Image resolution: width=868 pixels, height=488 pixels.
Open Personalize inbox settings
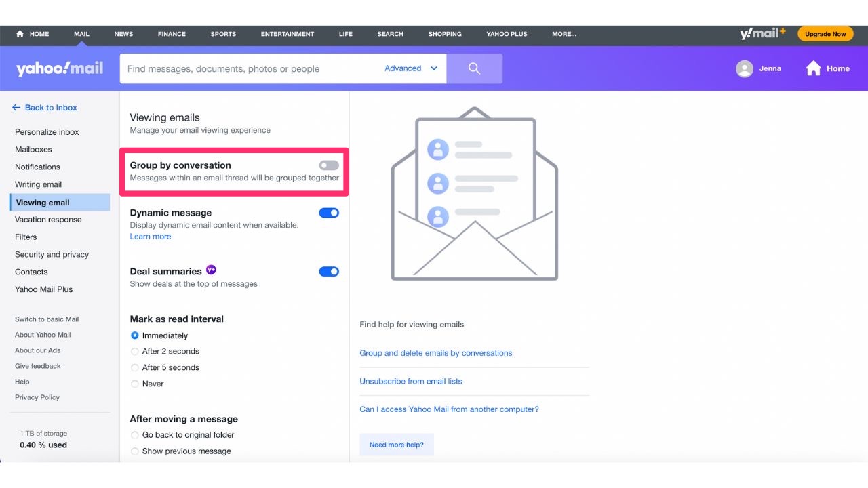point(47,132)
